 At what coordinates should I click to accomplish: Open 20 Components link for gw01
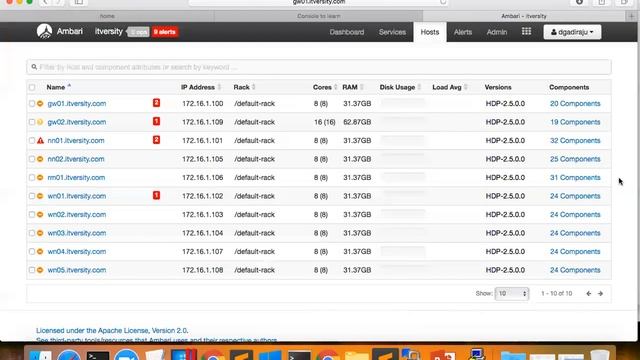[575, 104]
